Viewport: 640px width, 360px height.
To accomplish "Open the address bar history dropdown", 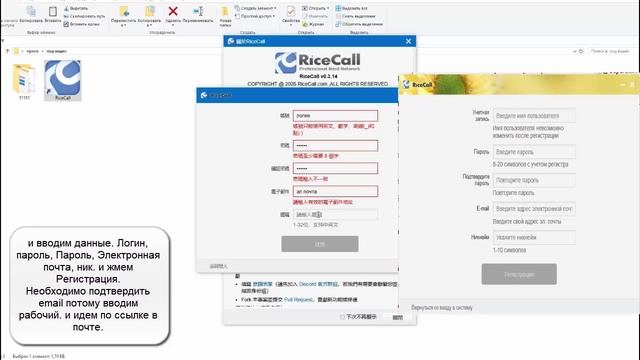I will 575,51.
